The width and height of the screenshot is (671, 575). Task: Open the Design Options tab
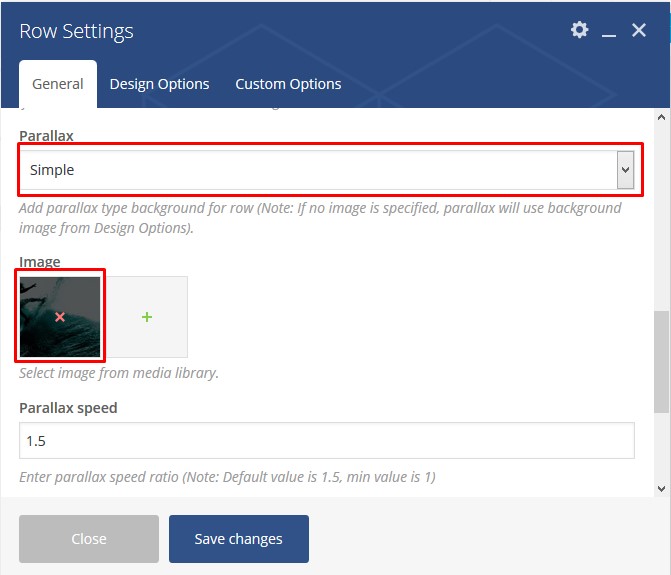[159, 84]
